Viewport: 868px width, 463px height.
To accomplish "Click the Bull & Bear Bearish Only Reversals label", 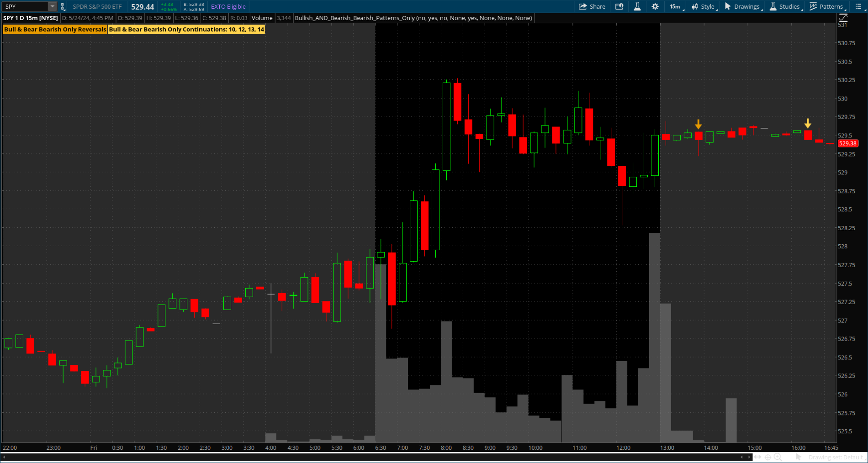I will [55, 29].
